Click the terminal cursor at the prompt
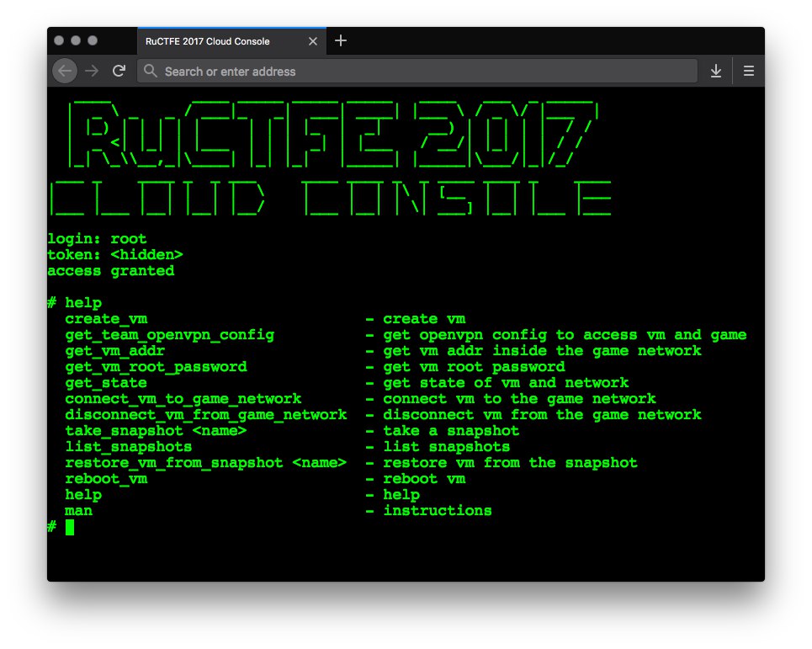 click(x=70, y=527)
